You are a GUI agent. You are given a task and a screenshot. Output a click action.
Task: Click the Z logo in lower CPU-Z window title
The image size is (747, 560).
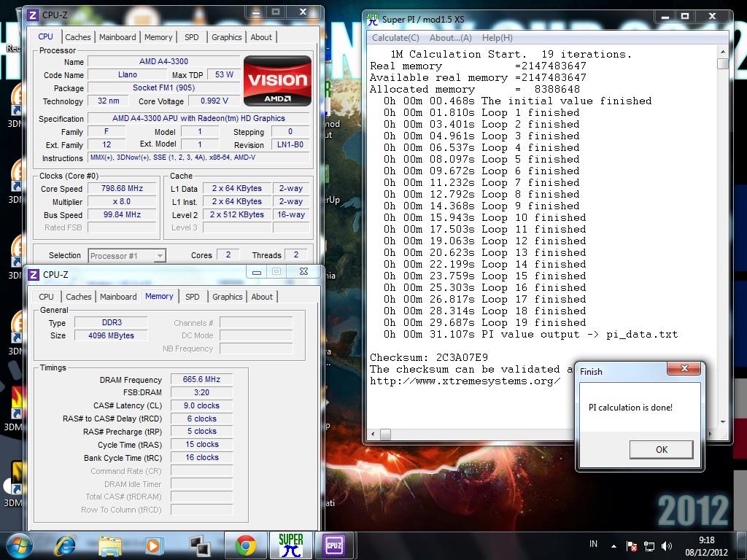point(34,275)
